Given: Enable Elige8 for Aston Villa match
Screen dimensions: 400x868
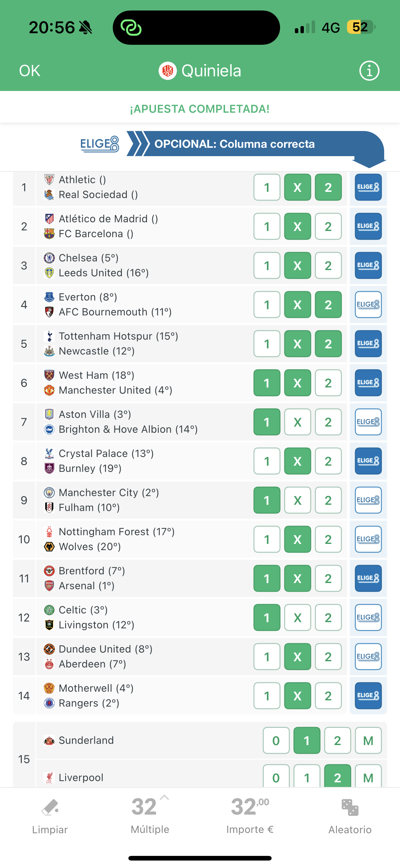Looking at the screenshot, I should click(x=368, y=422).
